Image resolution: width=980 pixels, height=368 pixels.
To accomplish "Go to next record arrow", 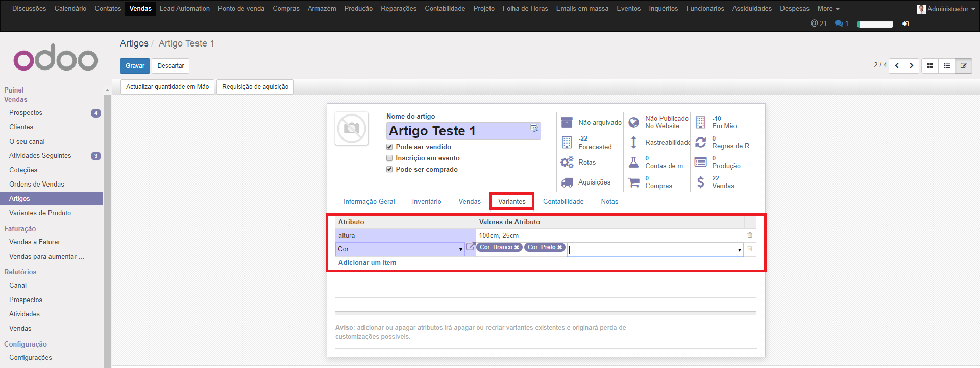I will [911, 66].
